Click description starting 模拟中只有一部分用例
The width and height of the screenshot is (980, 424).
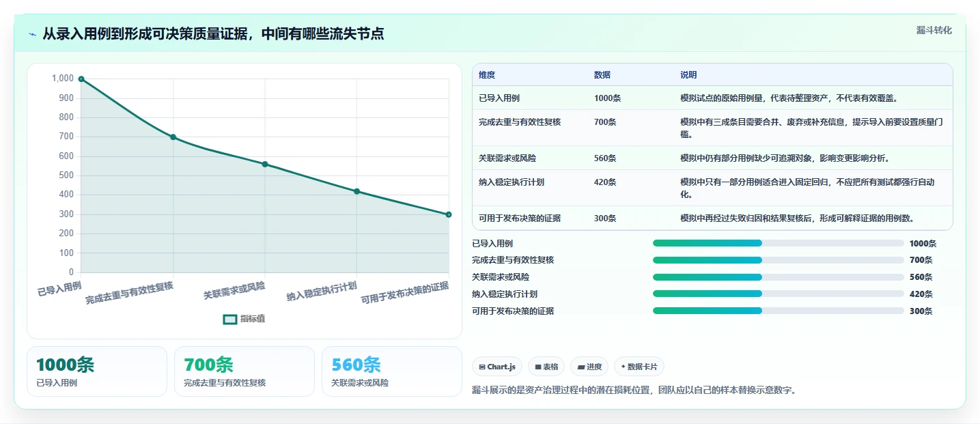point(807,188)
